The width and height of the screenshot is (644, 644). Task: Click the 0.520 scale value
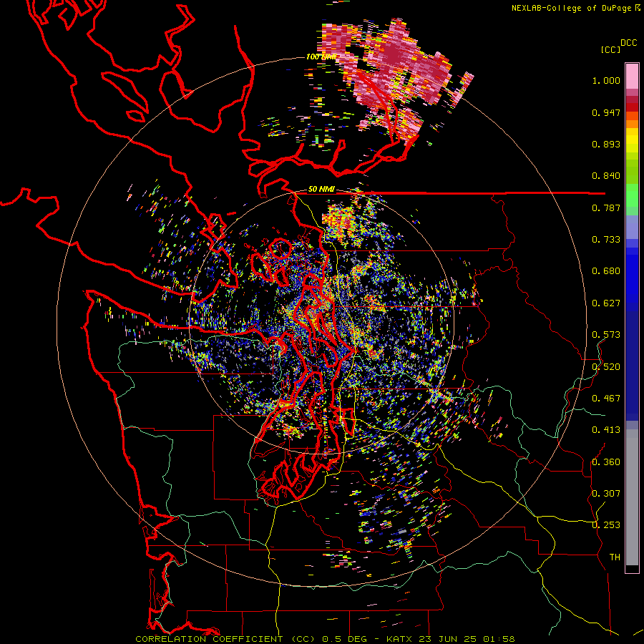606,367
